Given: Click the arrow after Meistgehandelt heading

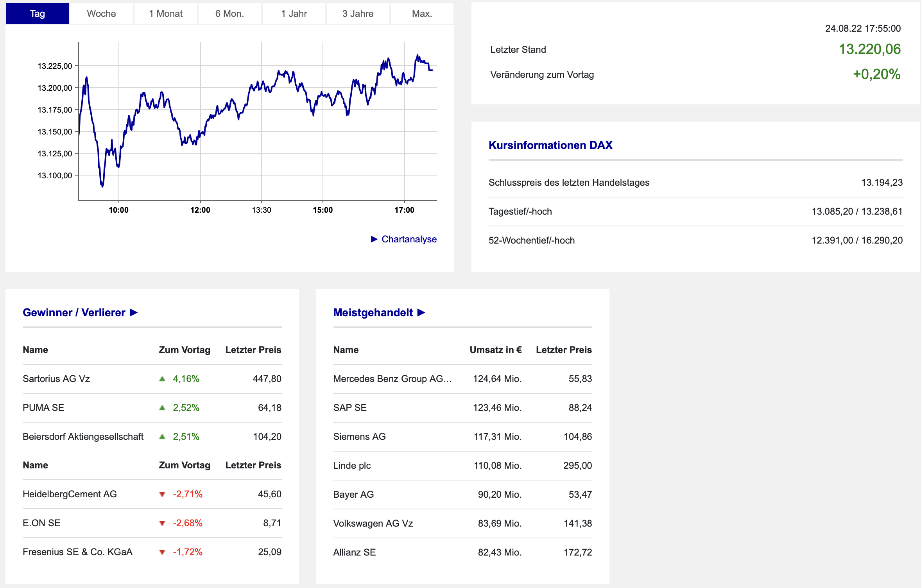Looking at the screenshot, I should (x=421, y=312).
